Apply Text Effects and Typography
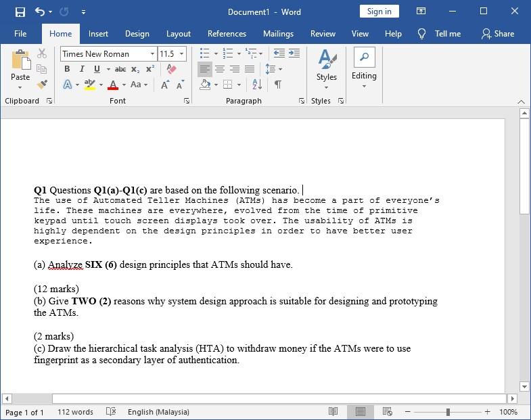Screen dimensions: 531x420 pyautogui.click(x=68, y=85)
